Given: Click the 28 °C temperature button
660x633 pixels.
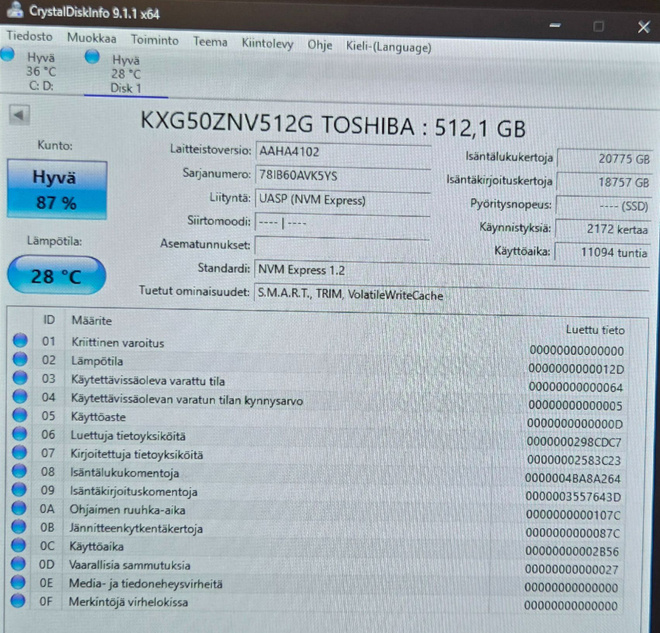Looking at the screenshot, I should pyautogui.click(x=56, y=276).
